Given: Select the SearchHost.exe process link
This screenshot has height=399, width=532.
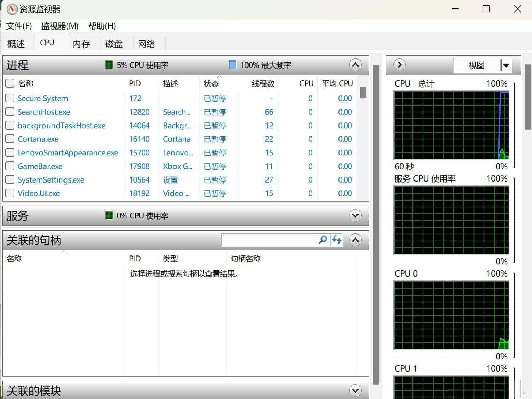Looking at the screenshot, I should point(43,112).
